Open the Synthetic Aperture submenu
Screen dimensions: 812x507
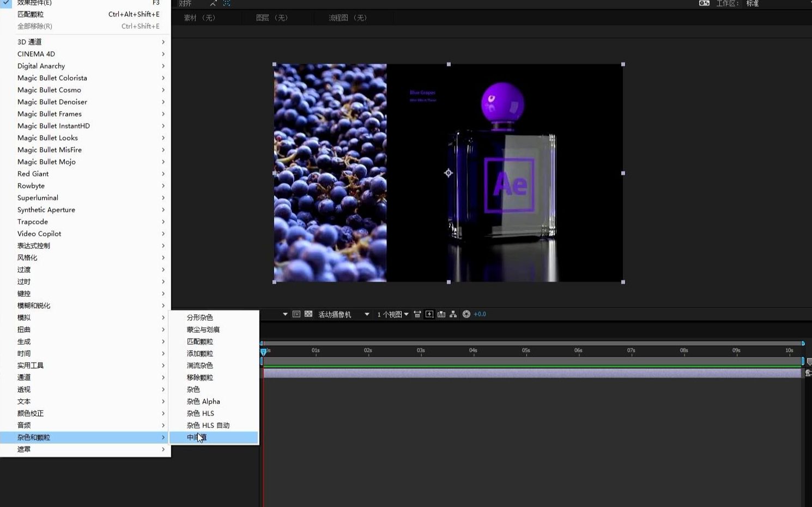[86, 210]
